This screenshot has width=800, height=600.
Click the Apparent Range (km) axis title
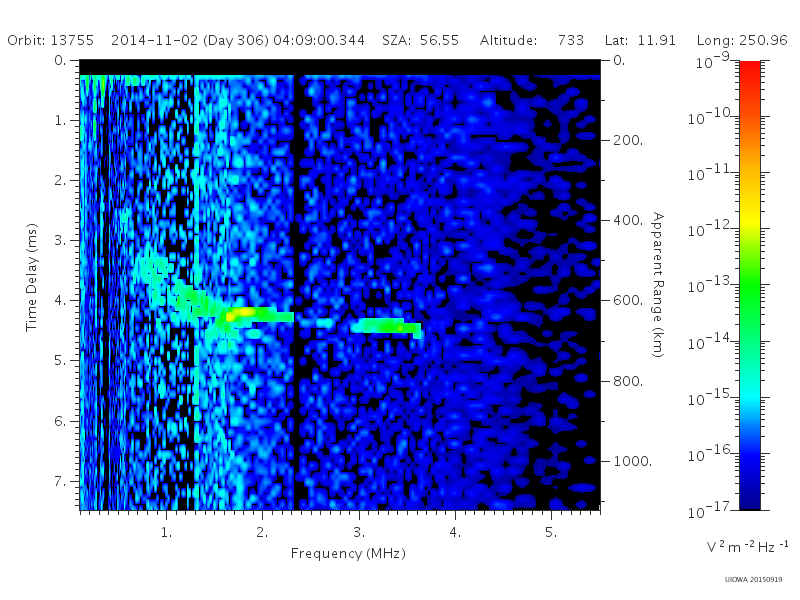[658, 285]
